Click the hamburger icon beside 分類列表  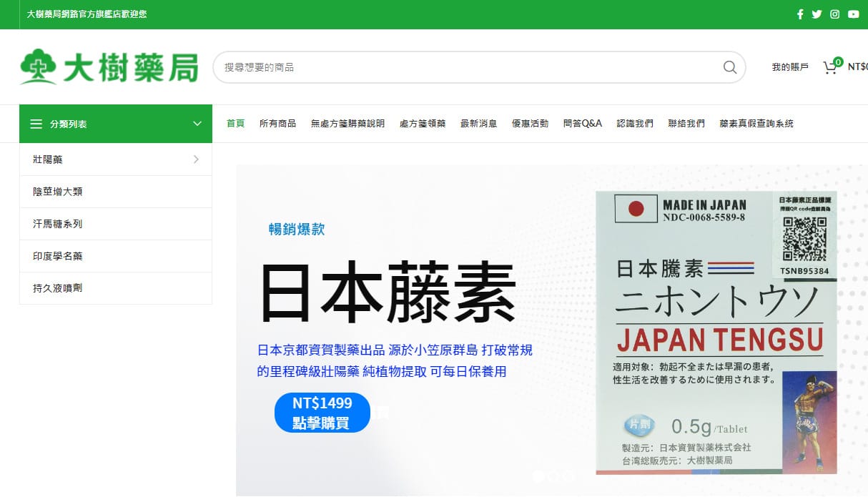36,124
